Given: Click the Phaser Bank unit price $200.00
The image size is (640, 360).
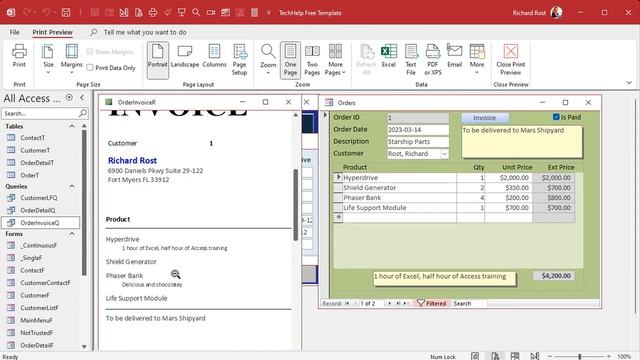Looking at the screenshot, I should point(508,198).
